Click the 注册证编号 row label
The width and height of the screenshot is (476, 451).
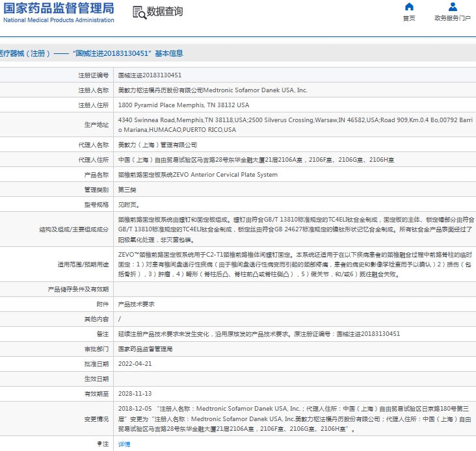click(x=94, y=75)
